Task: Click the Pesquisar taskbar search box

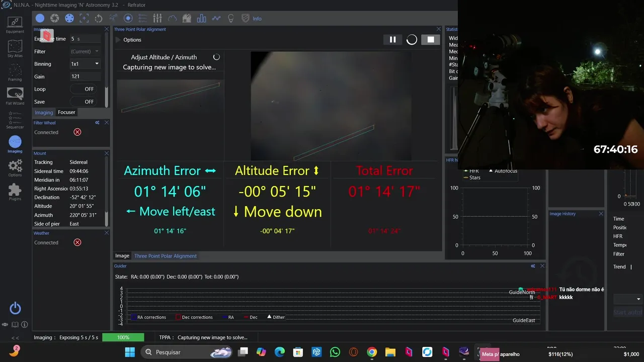Action: coord(187,352)
